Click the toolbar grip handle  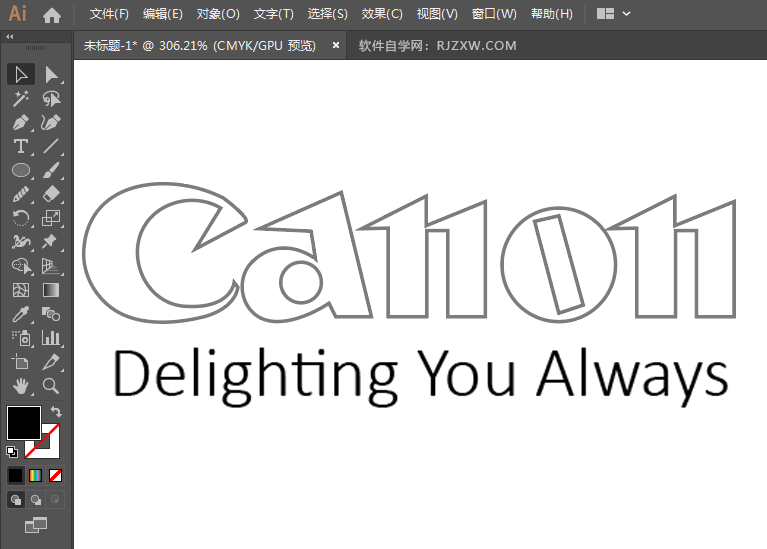[35, 48]
